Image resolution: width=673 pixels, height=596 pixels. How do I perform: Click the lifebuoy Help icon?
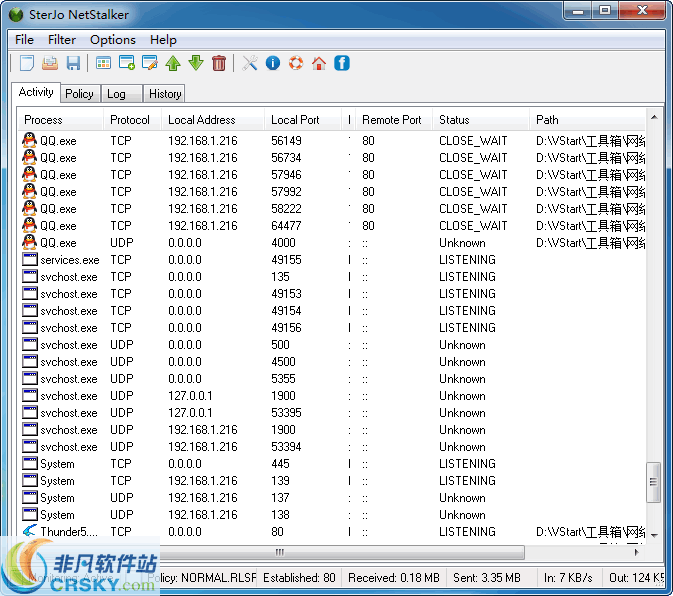coord(296,63)
